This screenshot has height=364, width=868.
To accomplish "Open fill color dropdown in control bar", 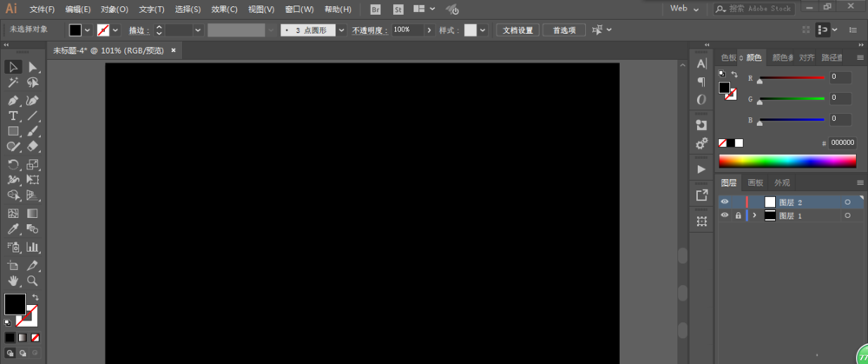I will 88,30.
